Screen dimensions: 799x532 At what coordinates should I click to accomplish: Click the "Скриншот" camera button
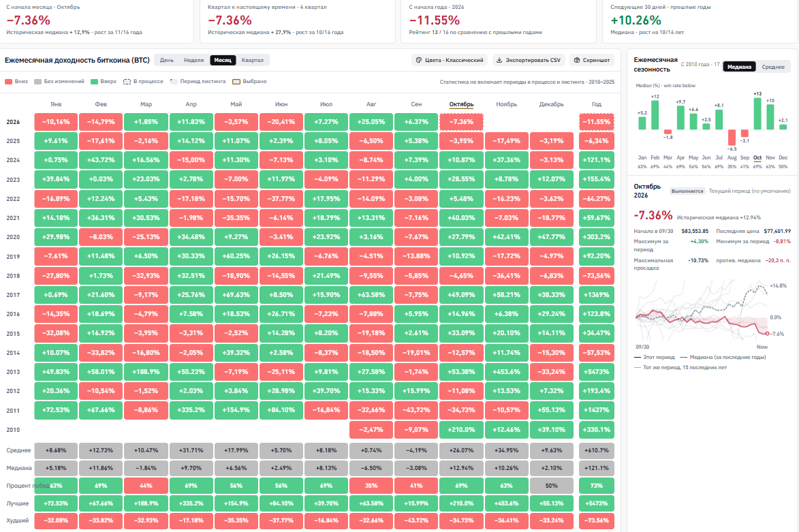point(592,60)
